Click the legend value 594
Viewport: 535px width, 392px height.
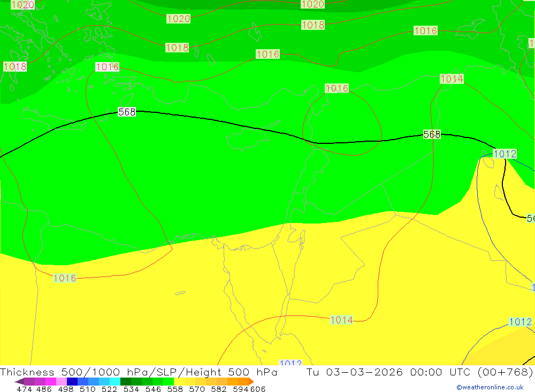coord(241,389)
